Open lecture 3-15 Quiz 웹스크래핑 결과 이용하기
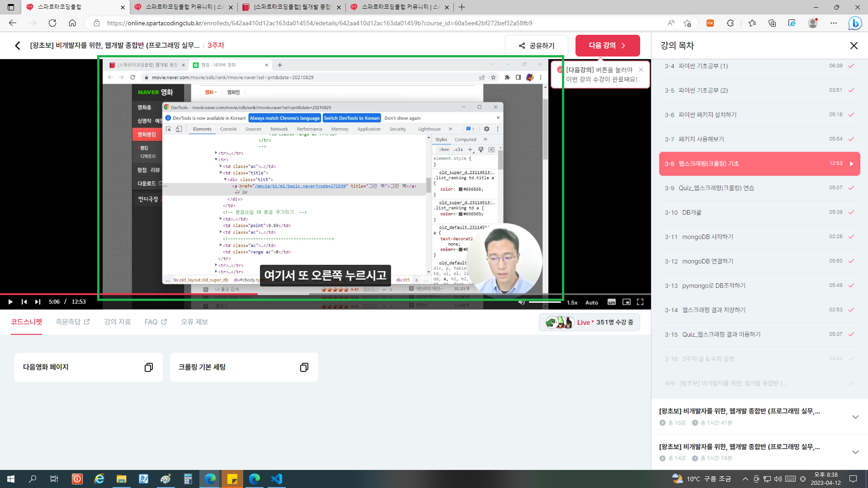 click(x=759, y=334)
